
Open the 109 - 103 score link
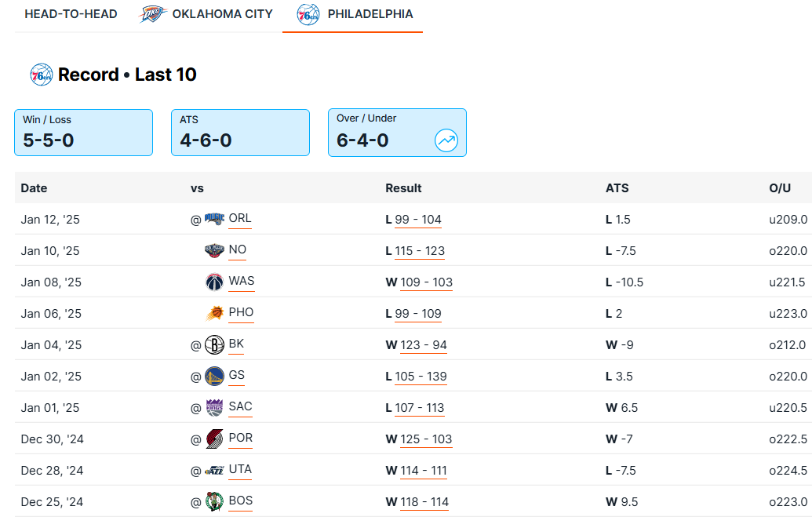[x=426, y=283]
